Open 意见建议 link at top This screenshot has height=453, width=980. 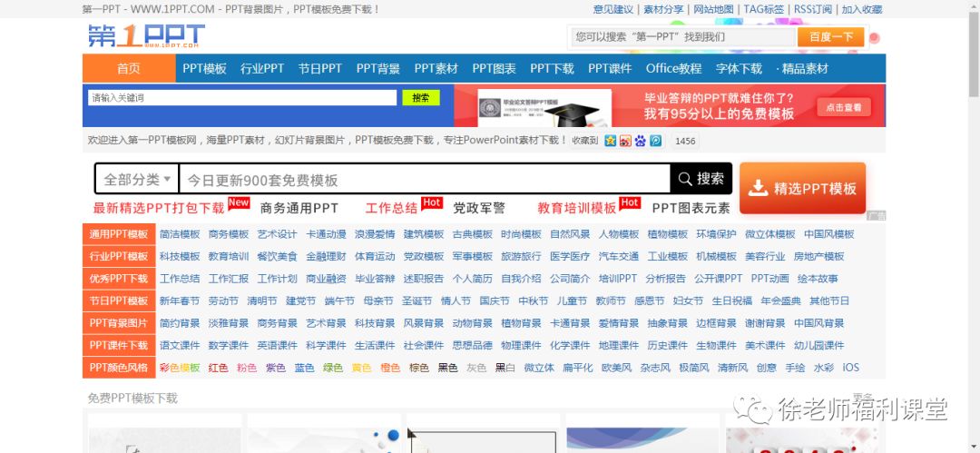pos(613,9)
